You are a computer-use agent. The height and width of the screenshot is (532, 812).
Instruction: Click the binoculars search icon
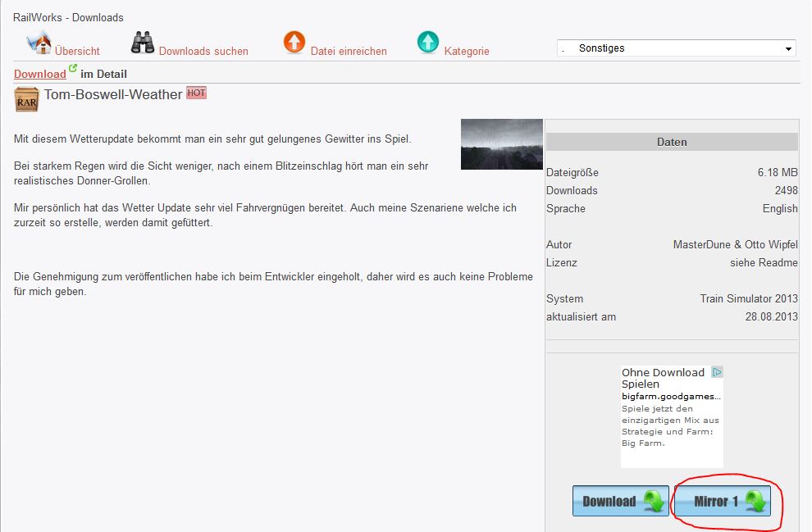(x=143, y=43)
